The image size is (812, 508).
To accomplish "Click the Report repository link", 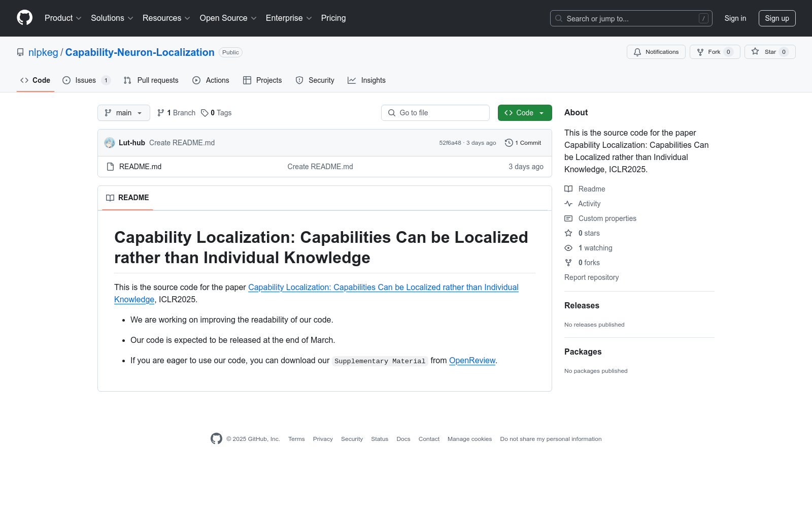I will pyautogui.click(x=591, y=277).
